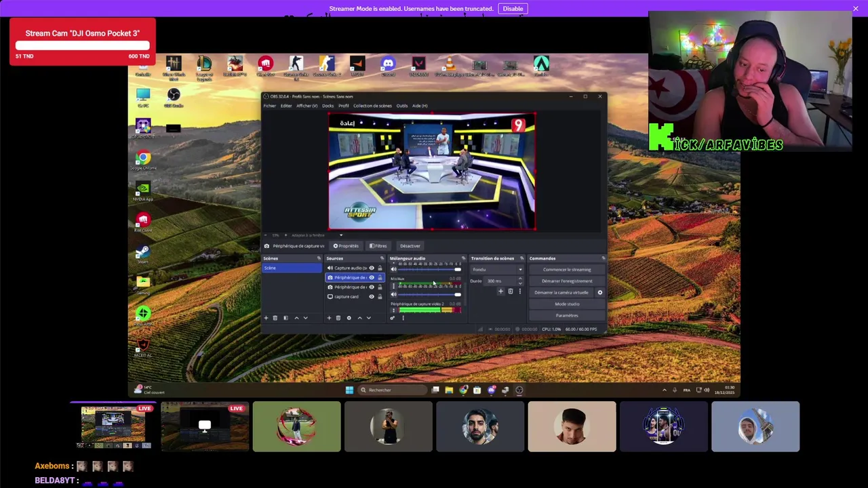Open the Fichier menu in OBS
The height and width of the screenshot is (488, 868).
(269, 106)
